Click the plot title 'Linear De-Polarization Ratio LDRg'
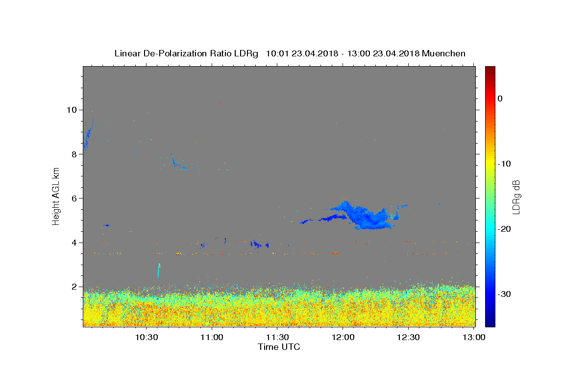Image resolution: width=588 pixels, height=392 pixels. click(186, 53)
